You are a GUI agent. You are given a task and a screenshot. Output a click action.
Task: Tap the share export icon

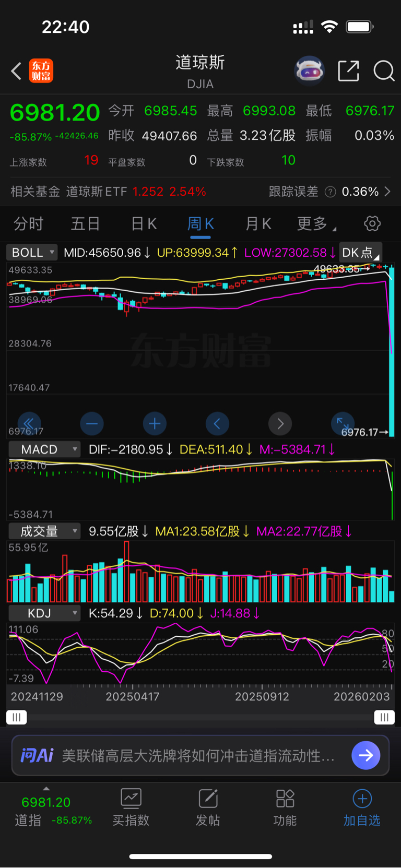coord(348,70)
